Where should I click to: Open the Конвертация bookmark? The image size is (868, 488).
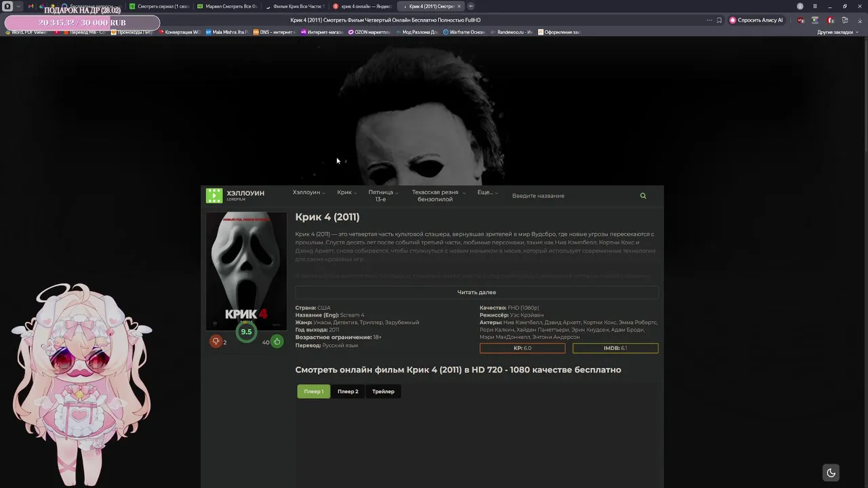coord(179,32)
